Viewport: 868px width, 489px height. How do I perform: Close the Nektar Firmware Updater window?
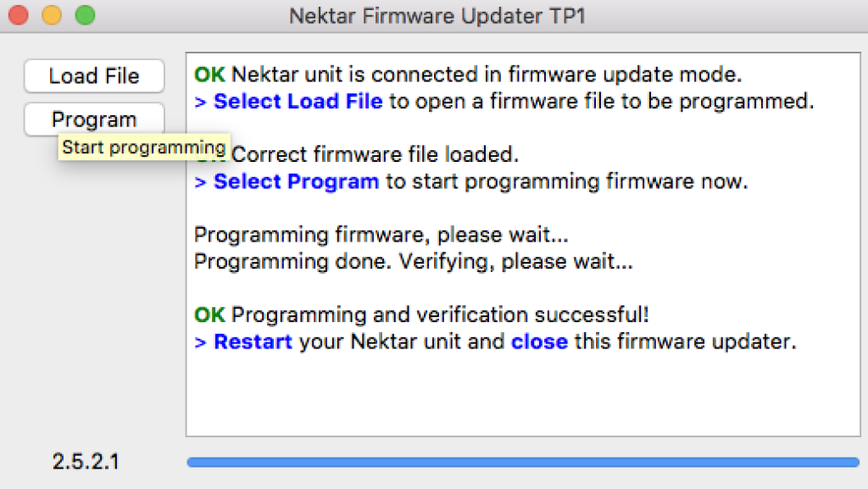tap(19, 15)
